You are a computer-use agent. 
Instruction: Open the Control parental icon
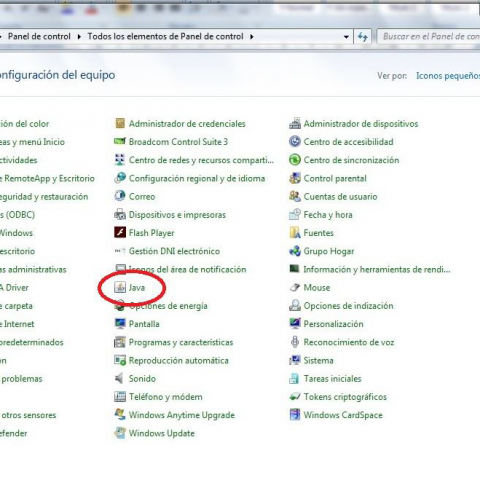[295, 178]
